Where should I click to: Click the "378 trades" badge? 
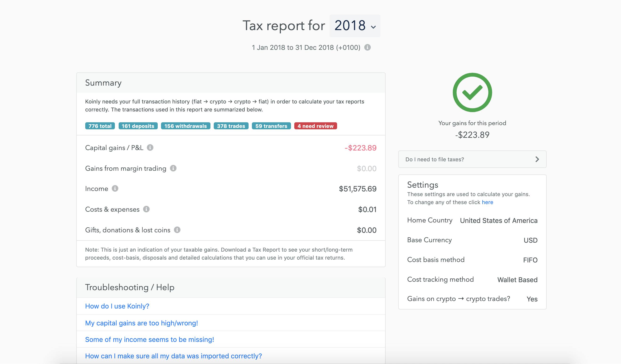pos(231,126)
